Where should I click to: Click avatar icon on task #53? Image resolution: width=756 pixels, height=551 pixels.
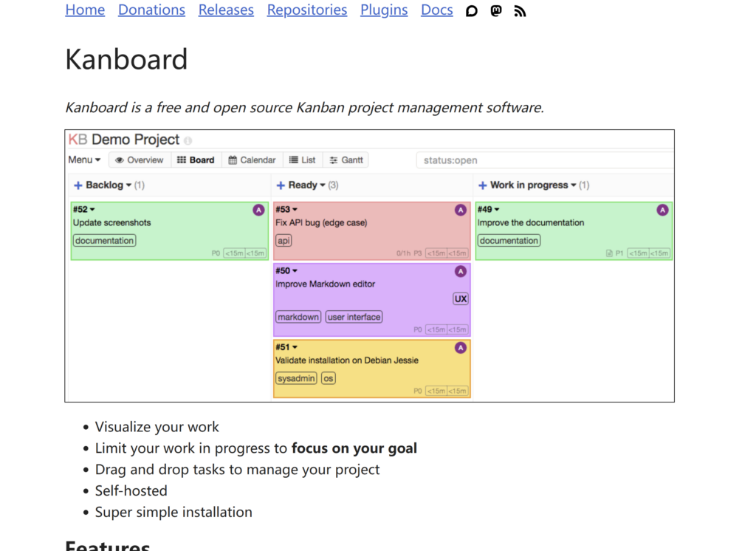pos(461,211)
